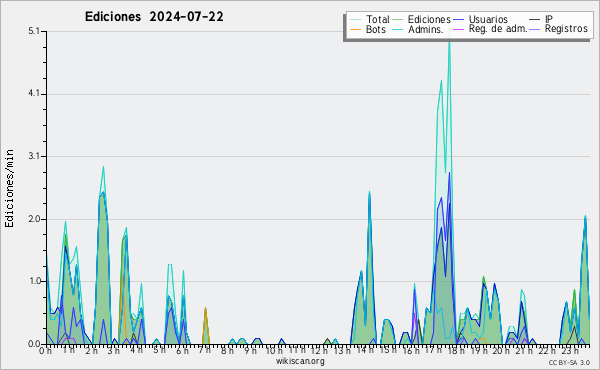
Task: Click the '5.1' y-axis value
Action: [x=34, y=31]
